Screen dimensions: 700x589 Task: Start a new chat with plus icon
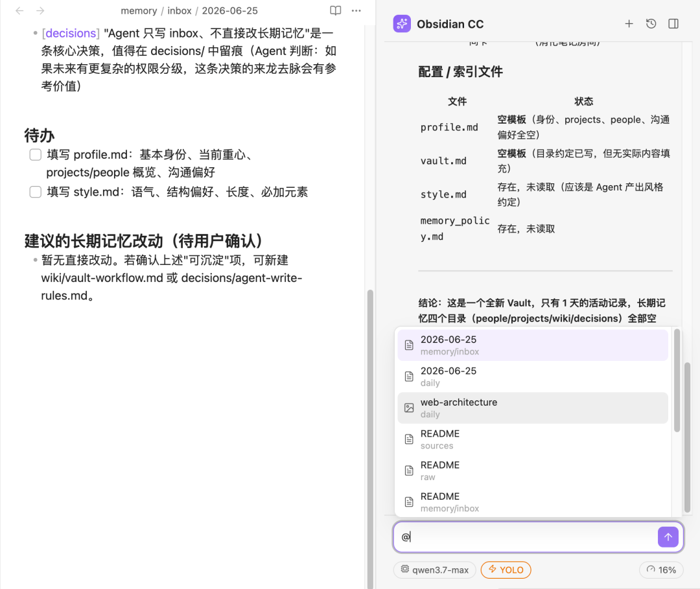click(629, 23)
